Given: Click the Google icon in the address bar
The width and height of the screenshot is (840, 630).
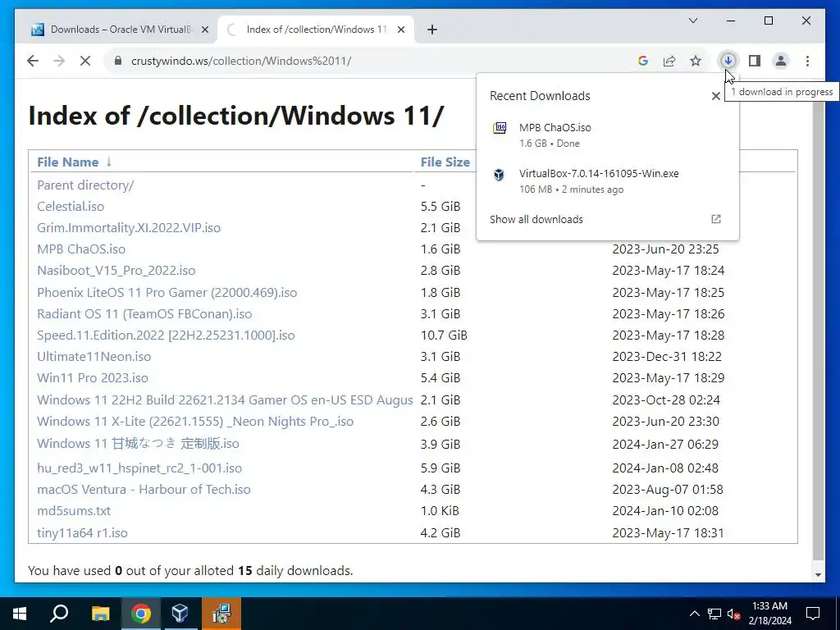Looking at the screenshot, I should (x=643, y=61).
